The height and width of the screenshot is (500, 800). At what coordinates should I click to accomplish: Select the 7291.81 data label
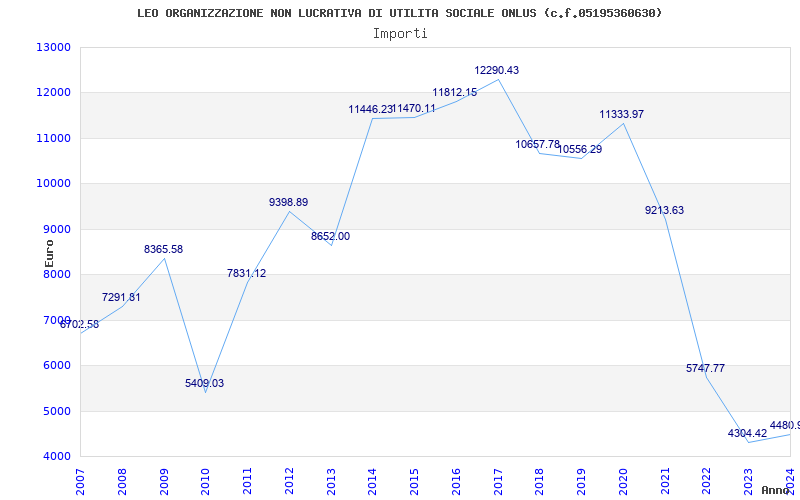point(121,297)
